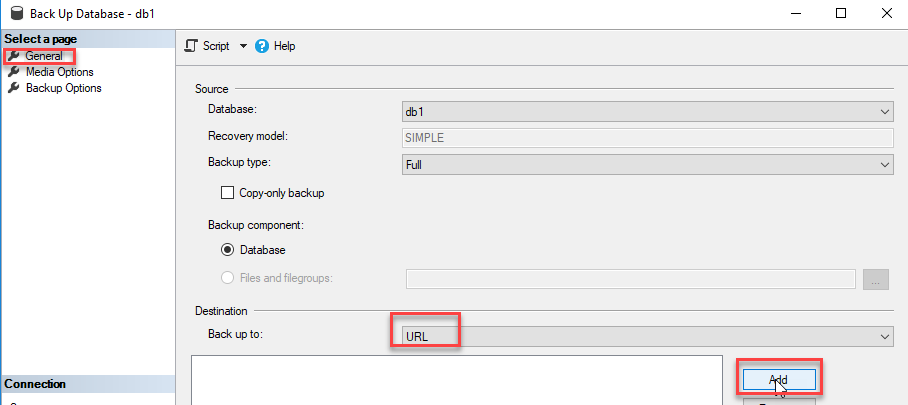Switch to the Backup Options page
This screenshot has height=405, width=908.
point(63,88)
